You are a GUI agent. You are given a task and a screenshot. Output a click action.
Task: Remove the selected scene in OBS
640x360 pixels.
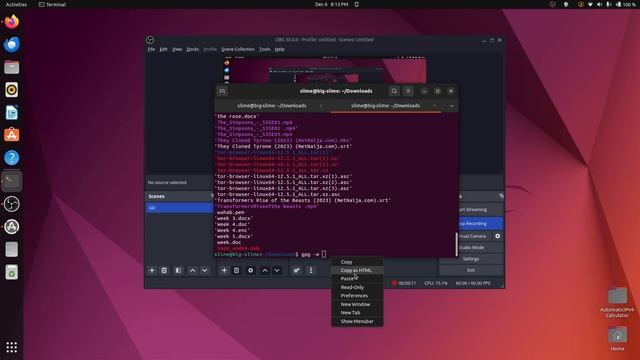pyautogui.click(x=164, y=270)
